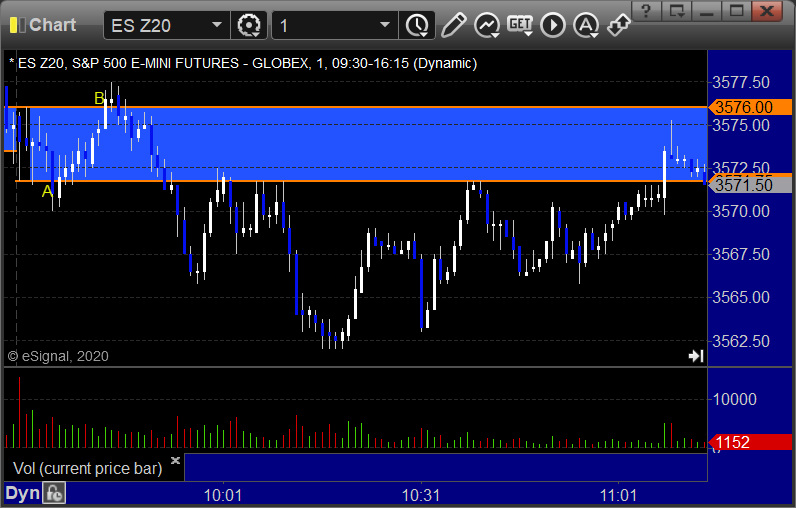Select the point B label on chart
796x508 pixels.
point(100,98)
